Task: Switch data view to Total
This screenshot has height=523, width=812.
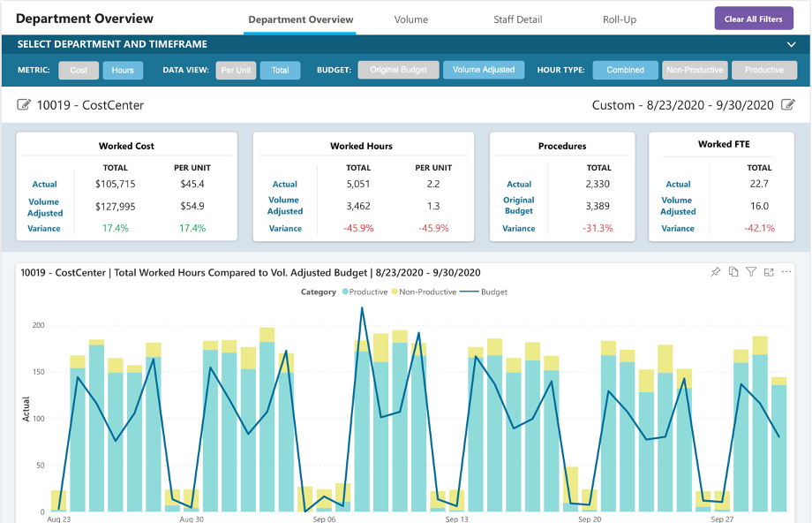Action: (x=280, y=70)
